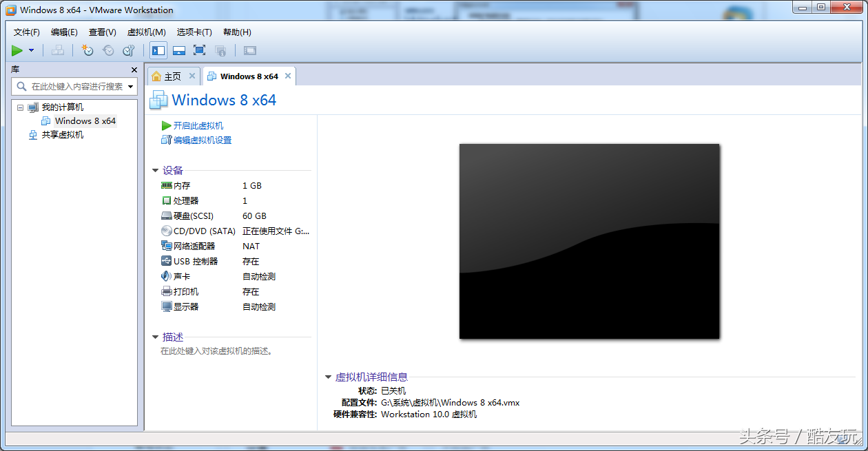The image size is (868, 451).
Task: Click the Send Ctrl+Alt+Del toolbar icon
Action: coord(58,50)
